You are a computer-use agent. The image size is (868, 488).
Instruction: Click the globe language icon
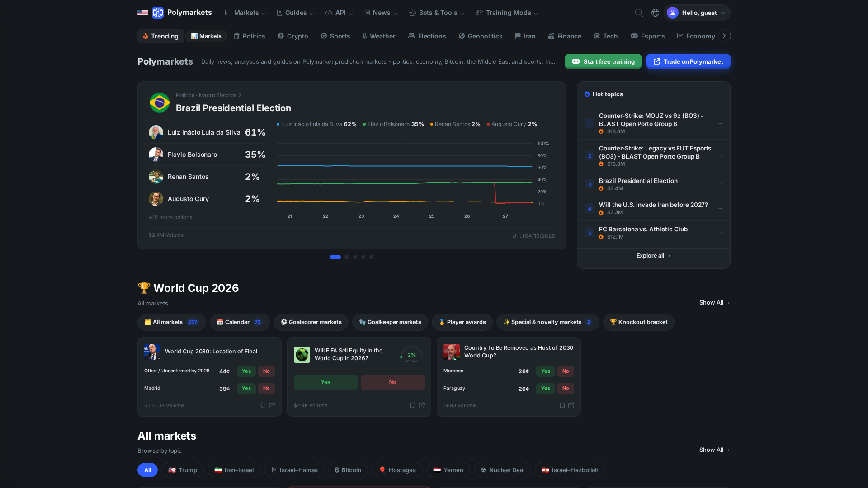(x=655, y=13)
